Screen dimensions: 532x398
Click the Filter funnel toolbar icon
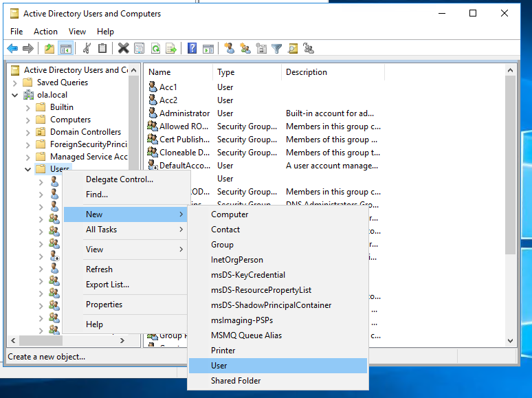(x=277, y=49)
